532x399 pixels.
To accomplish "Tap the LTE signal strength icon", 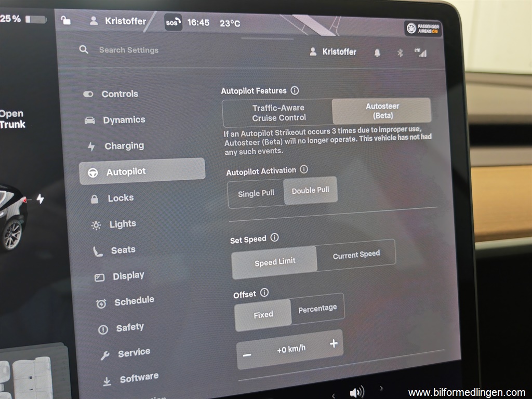I will (x=421, y=52).
